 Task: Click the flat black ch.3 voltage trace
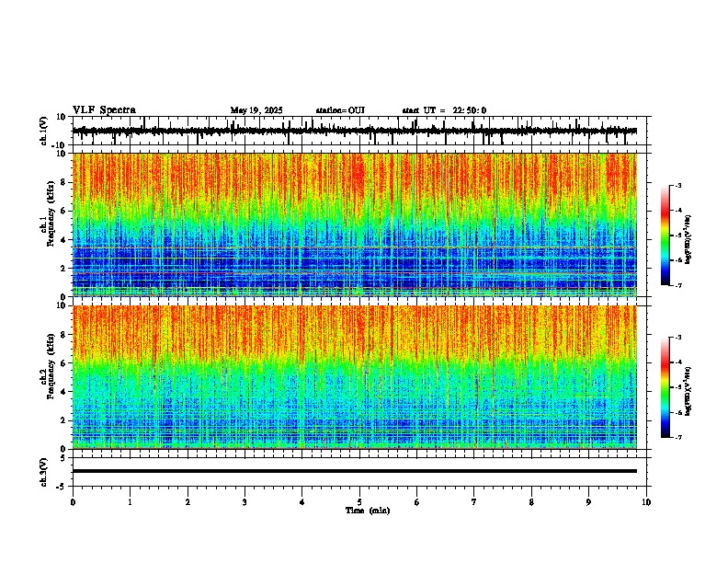point(355,471)
